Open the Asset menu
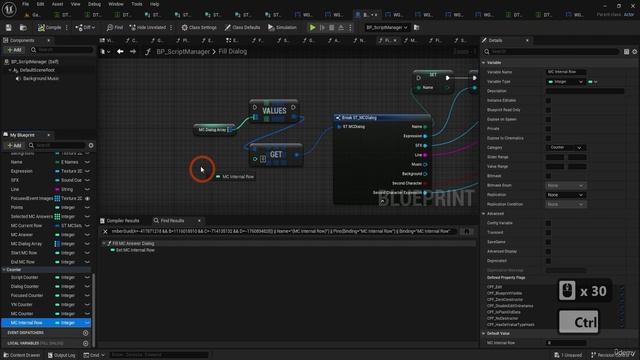Viewport: 640px width, 360px height. (x=57, y=4)
